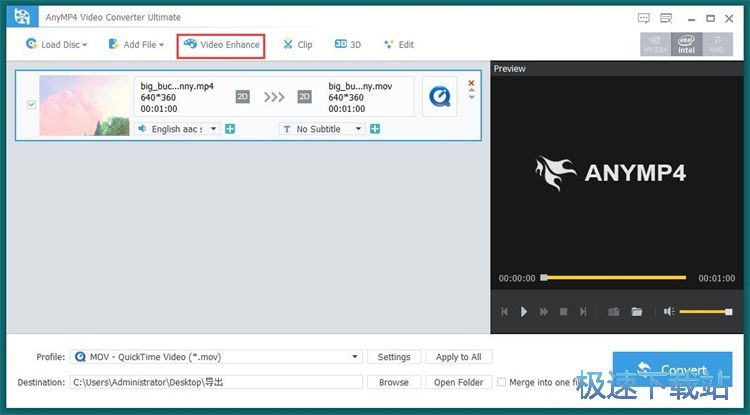Open the Video Enhance tool
This screenshot has height=415, width=750.
pyautogui.click(x=221, y=44)
